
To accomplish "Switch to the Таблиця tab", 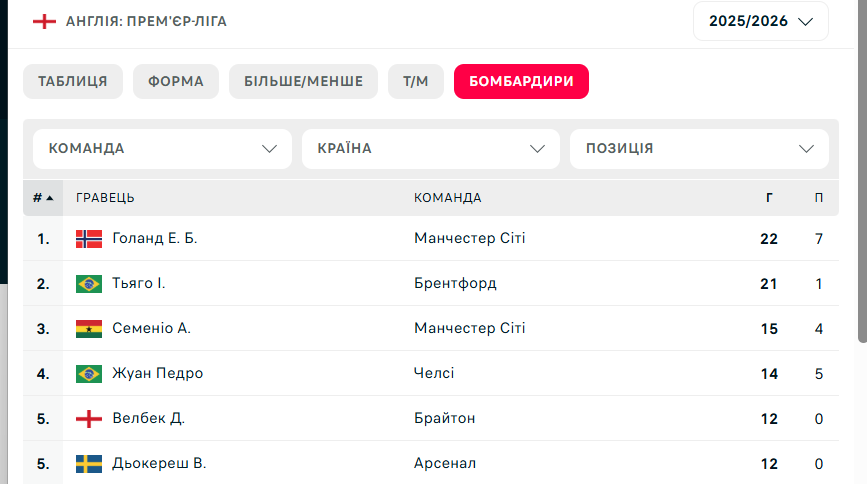I will (x=73, y=81).
